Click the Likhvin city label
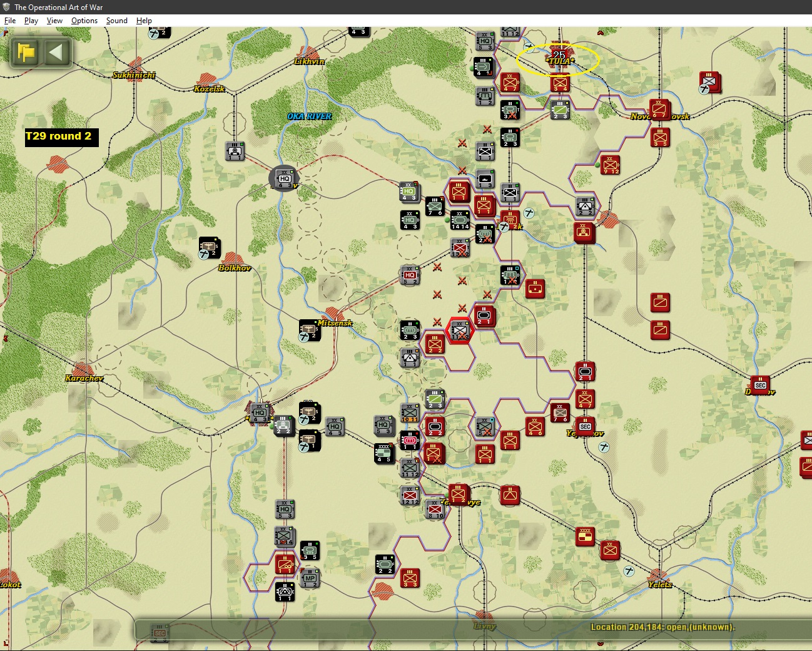 tap(309, 61)
